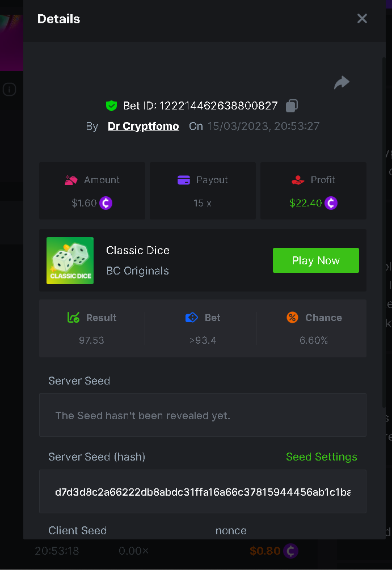Click the purple coin beside $22.40 profit
This screenshot has height=570, width=392.
[331, 203]
